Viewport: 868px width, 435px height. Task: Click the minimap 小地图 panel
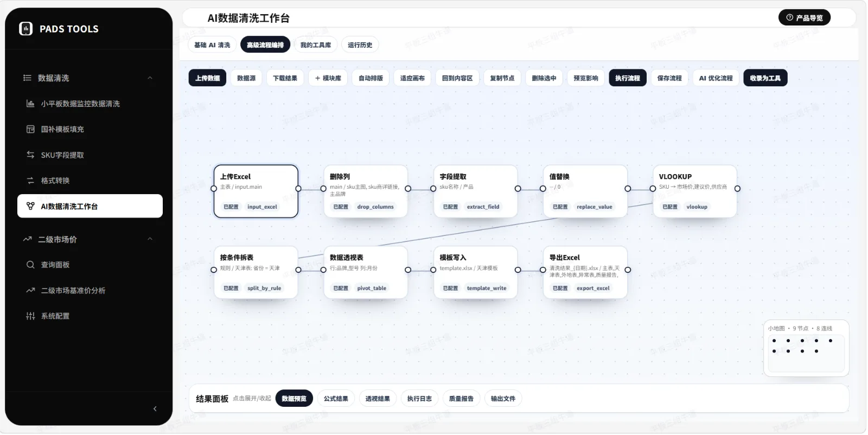point(806,349)
